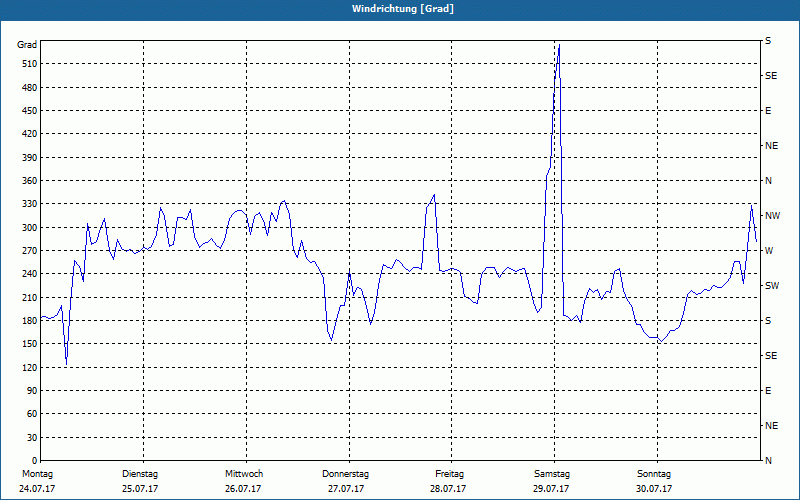Image resolution: width=800 pixels, height=500 pixels.
Task: Select the E compass label at the 450 gridline
Action: coord(768,111)
